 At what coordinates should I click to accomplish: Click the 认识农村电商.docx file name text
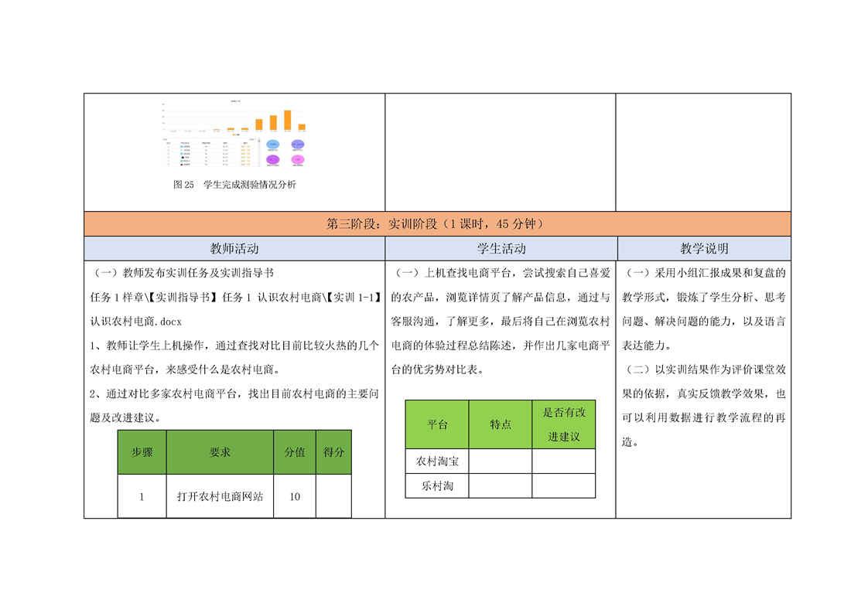[x=135, y=321]
